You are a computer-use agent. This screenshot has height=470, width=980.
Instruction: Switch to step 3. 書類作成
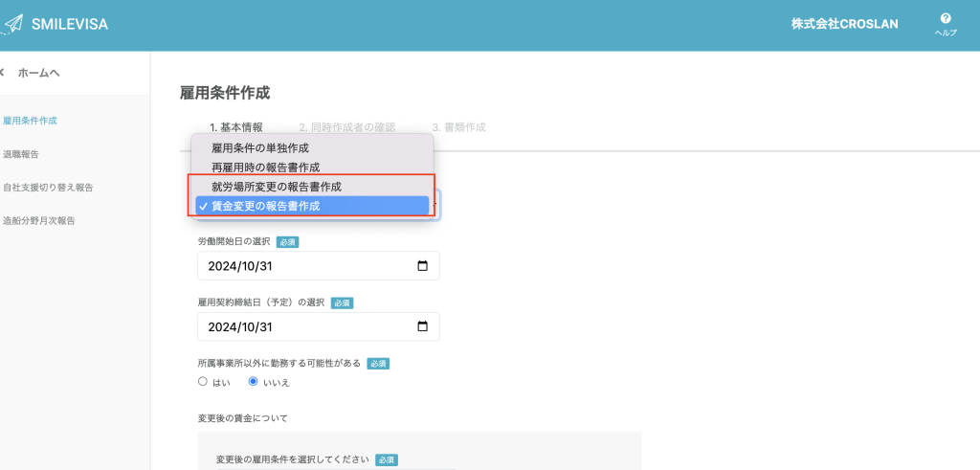[458, 127]
